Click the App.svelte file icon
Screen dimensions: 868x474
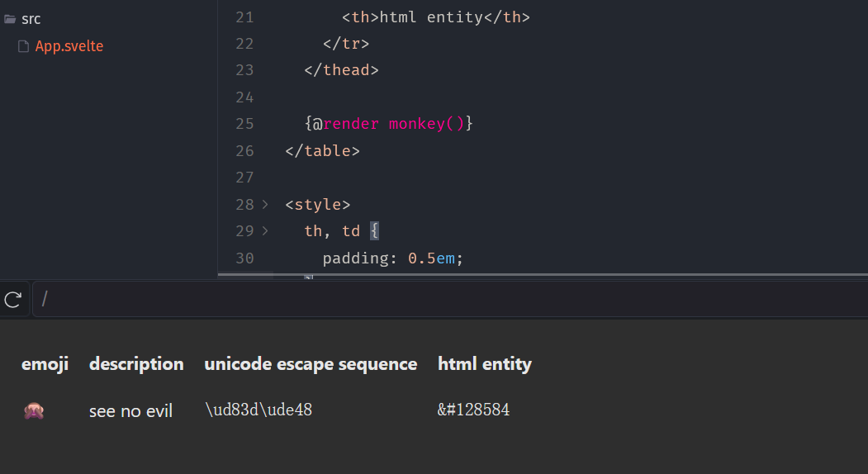24,46
